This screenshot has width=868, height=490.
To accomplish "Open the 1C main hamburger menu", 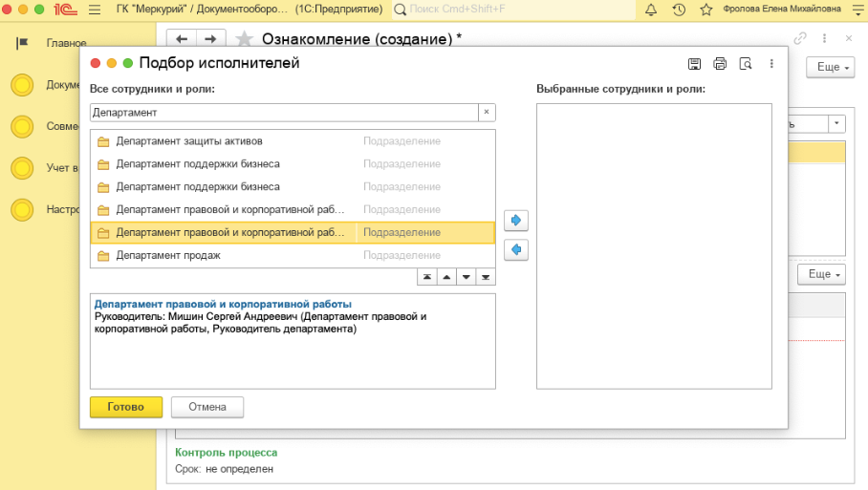I will (x=94, y=10).
